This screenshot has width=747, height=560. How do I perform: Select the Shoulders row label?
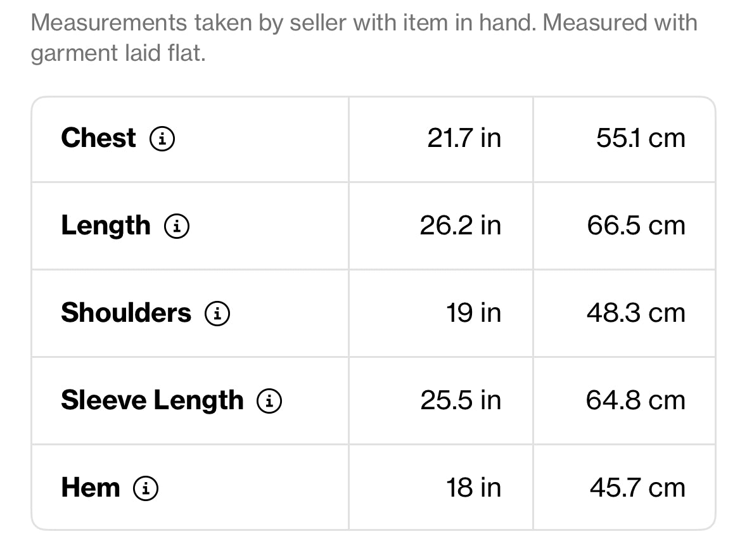tap(126, 313)
